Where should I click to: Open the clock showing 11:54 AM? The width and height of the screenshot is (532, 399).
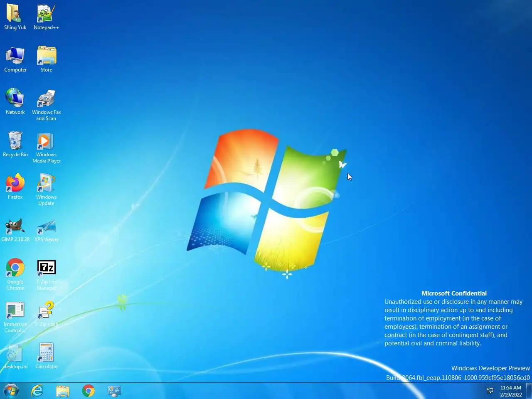pyautogui.click(x=511, y=391)
